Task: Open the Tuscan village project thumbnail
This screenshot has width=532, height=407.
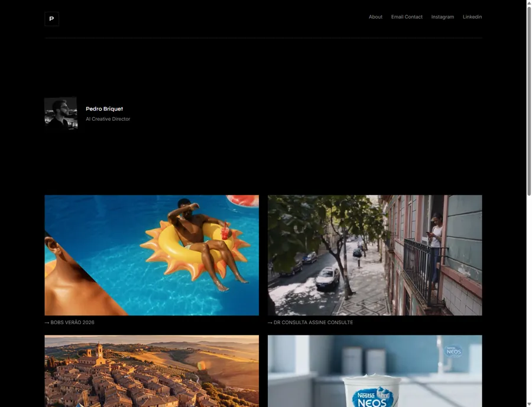Action: point(152,371)
